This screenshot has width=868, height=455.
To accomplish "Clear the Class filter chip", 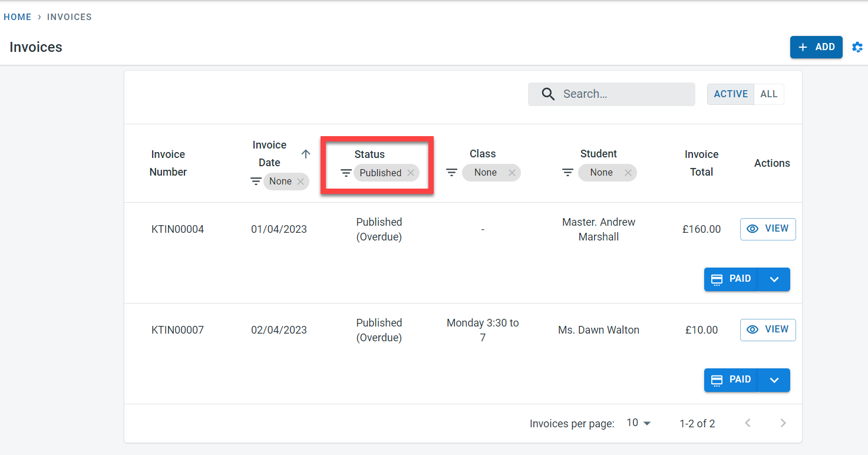I will click(x=512, y=173).
